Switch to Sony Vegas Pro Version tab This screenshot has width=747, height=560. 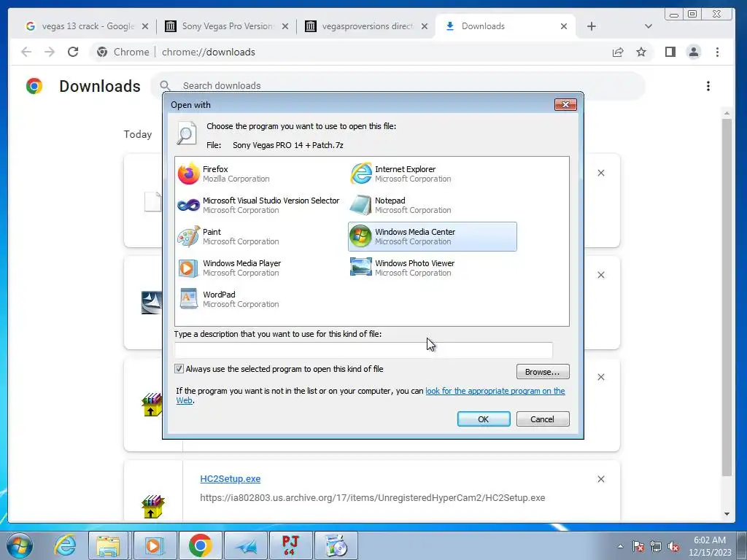pos(227,26)
